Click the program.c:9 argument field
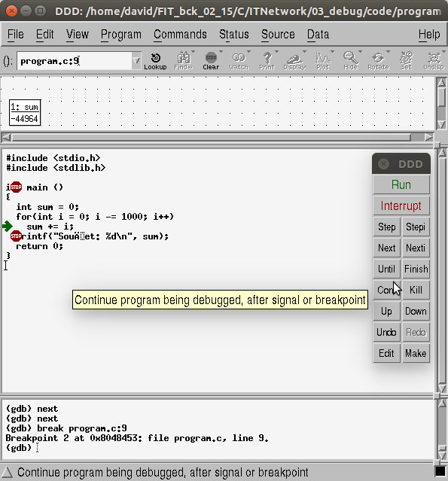 click(x=75, y=61)
